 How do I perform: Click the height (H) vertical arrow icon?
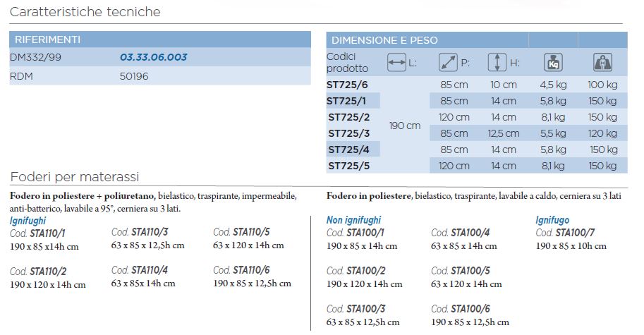pyautogui.click(x=497, y=63)
